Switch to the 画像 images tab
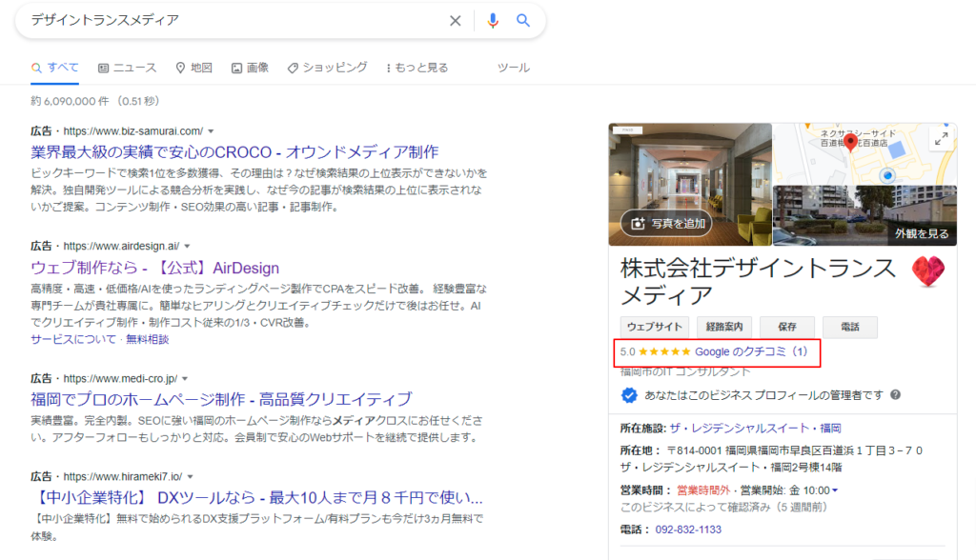This screenshot has height=560, width=976. [x=250, y=68]
